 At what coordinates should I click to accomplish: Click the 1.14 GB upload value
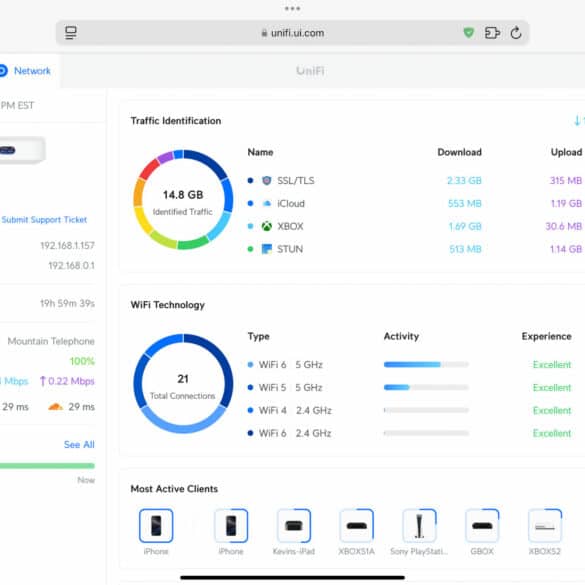point(566,249)
